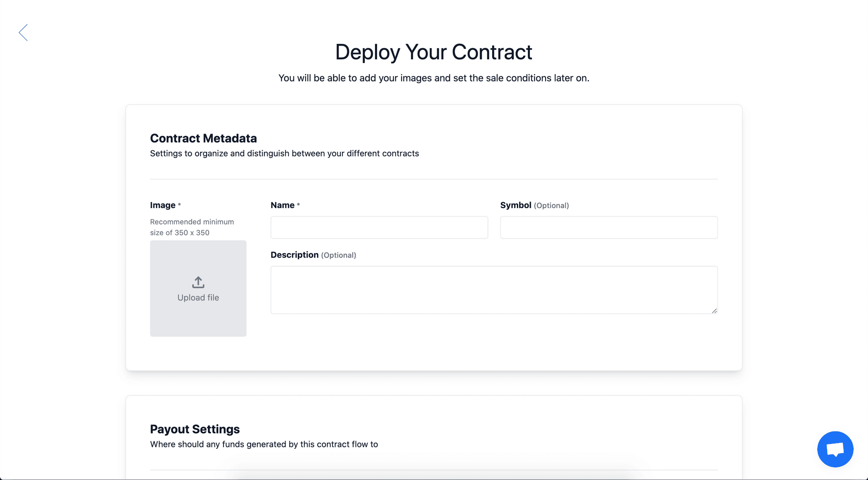Click the Image upload placeholder

(x=198, y=288)
